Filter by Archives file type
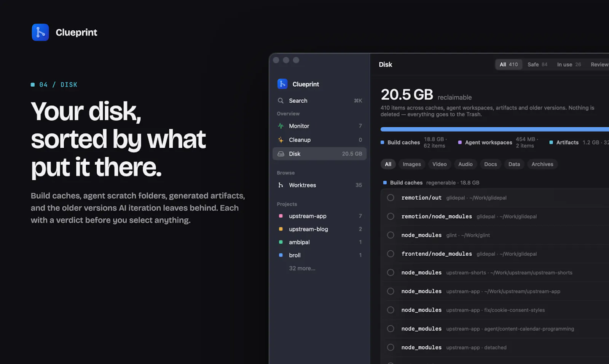The image size is (609, 364). pyautogui.click(x=542, y=164)
